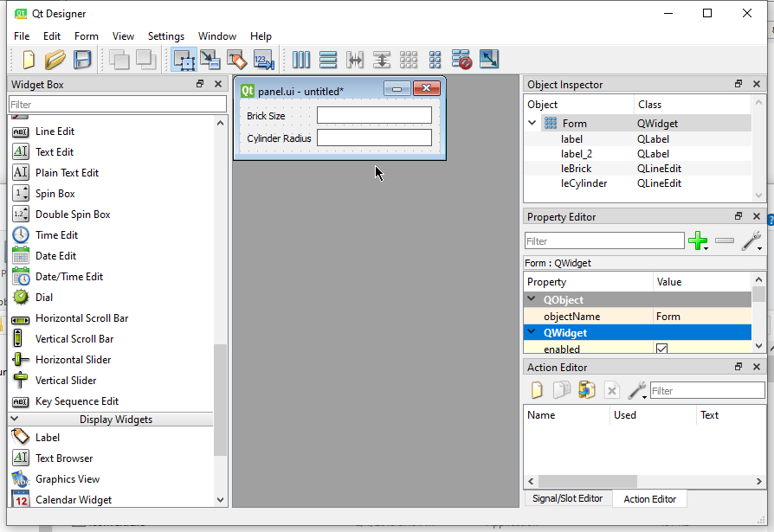Select leCylinder in the Object Inspector
The image size is (774, 532).
click(584, 183)
